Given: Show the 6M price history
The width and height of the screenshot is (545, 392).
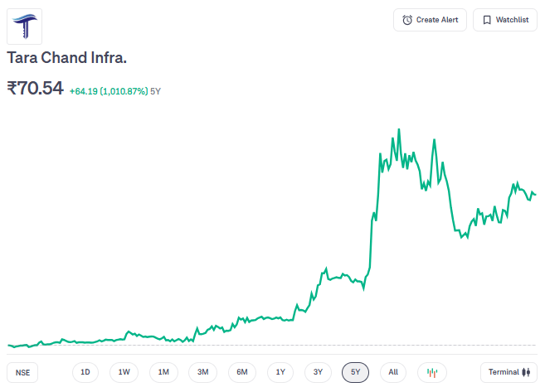Looking at the screenshot, I should click(241, 372).
